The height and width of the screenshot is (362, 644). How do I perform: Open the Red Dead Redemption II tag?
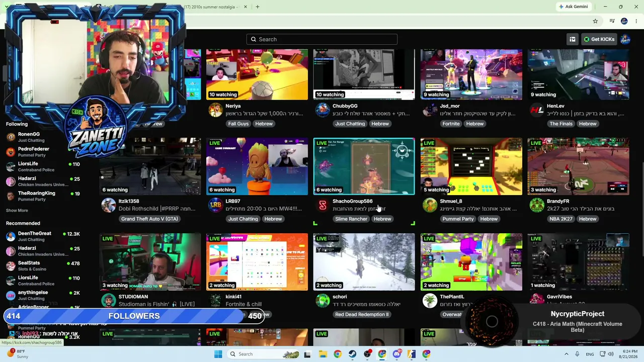pyautogui.click(x=362, y=314)
